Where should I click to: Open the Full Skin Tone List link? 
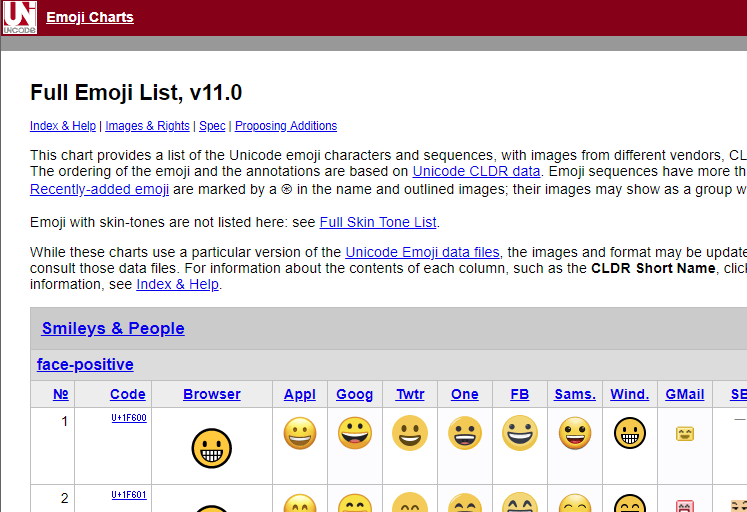[378, 222]
